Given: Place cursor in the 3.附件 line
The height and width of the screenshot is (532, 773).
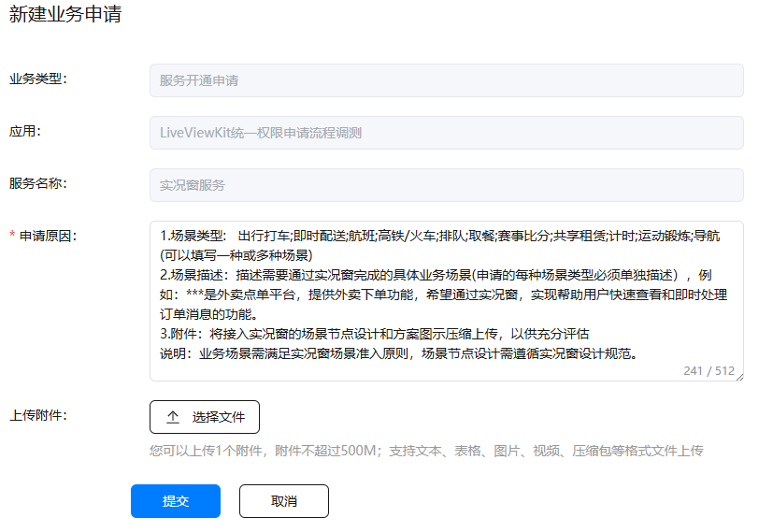Looking at the screenshot, I should click(x=374, y=334).
